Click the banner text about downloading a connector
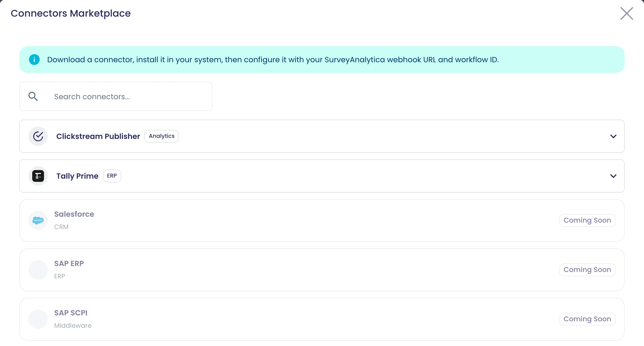 tap(273, 60)
